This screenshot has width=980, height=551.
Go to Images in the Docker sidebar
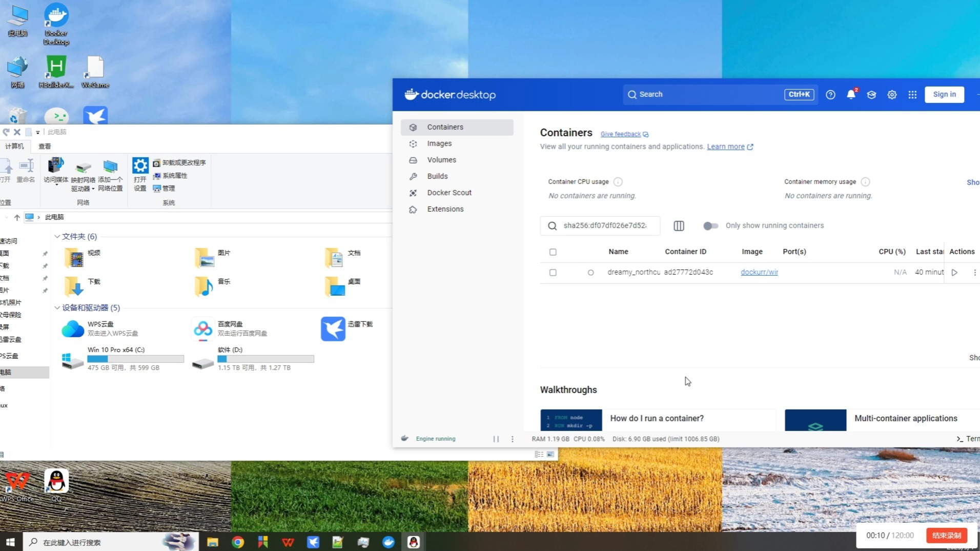(457, 144)
